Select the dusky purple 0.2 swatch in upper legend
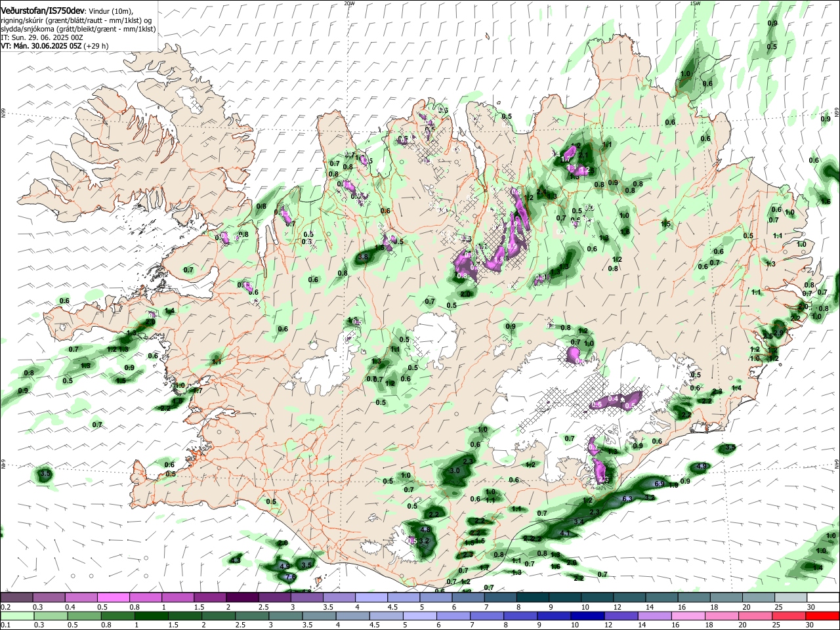Image resolution: width=840 pixels, height=630 pixels. point(16,597)
